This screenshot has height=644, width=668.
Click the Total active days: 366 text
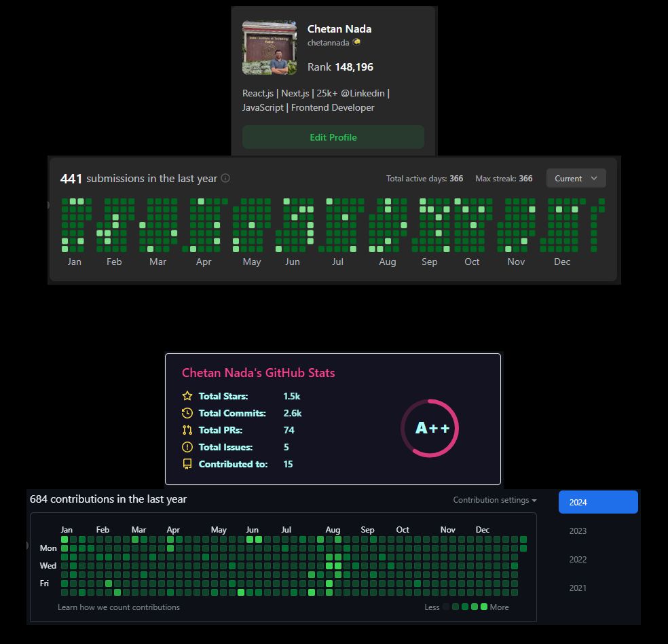point(425,179)
